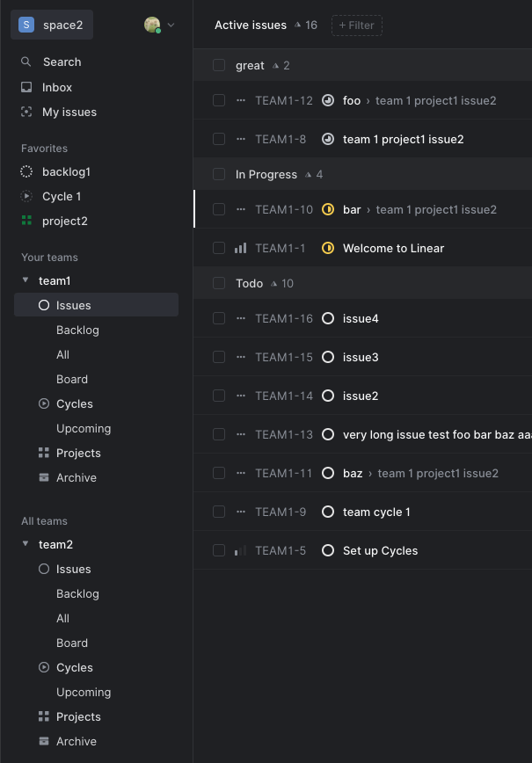
Task: Check the box next to Set up Cycles
Action: tap(219, 550)
